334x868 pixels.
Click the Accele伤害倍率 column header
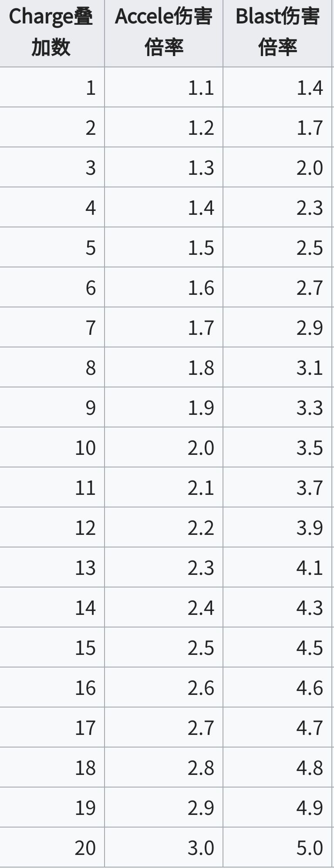164,32
